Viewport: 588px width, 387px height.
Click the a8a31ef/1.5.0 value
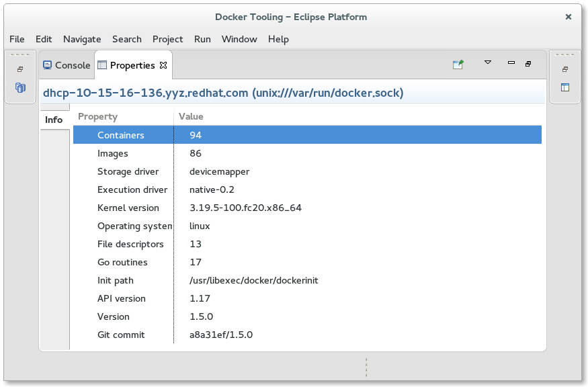[x=221, y=335]
